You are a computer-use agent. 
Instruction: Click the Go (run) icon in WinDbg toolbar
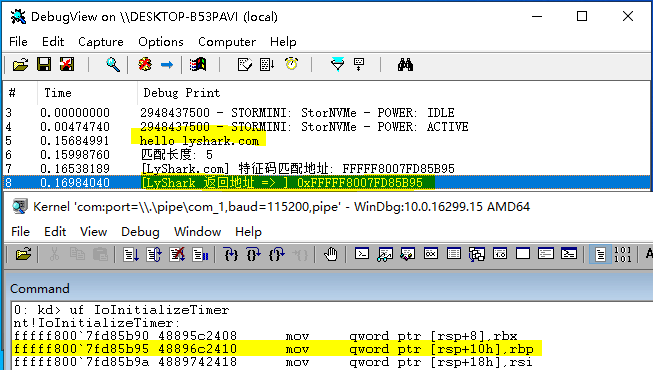pos(131,254)
